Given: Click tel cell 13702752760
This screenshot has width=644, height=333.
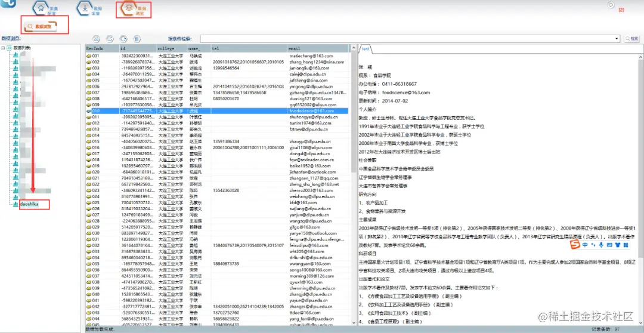Looking at the screenshot, I should [x=227, y=313].
